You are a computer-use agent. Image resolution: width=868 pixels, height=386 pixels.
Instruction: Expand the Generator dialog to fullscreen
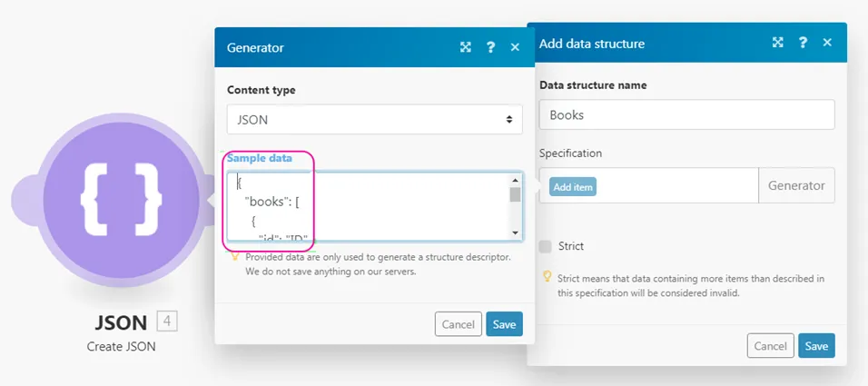point(466,47)
